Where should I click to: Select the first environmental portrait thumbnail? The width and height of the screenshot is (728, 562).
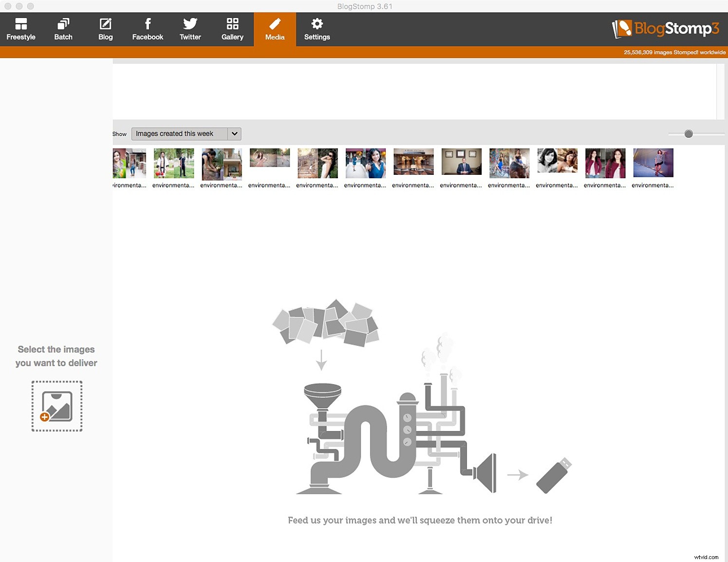coord(130,163)
